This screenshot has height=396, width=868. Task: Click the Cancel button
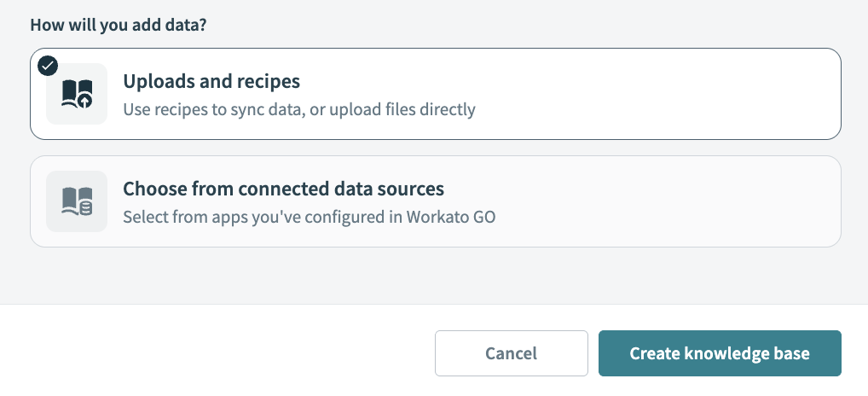point(511,353)
